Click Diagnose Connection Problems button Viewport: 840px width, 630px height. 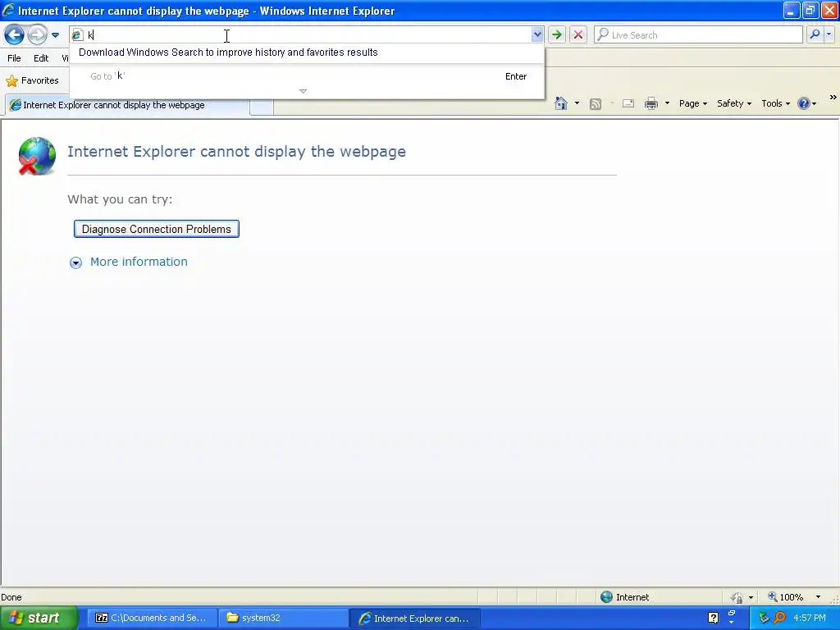(157, 229)
